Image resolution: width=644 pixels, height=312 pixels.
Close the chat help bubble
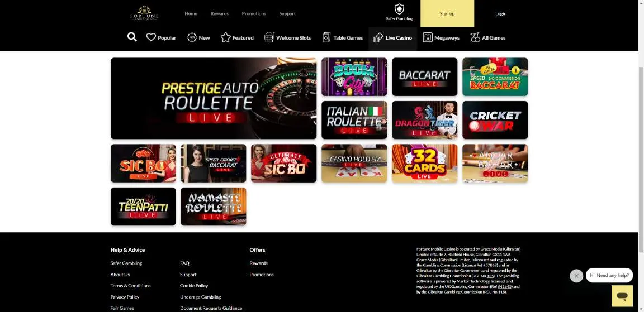pyautogui.click(x=576, y=276)
